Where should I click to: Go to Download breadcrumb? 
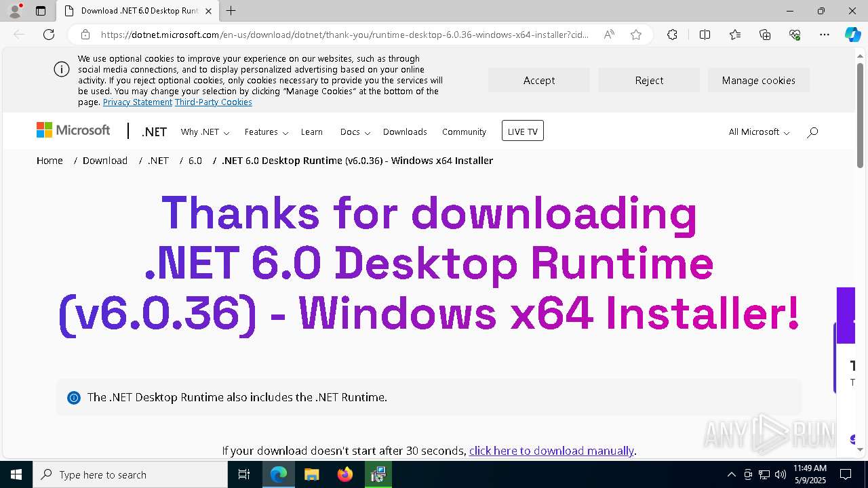[x=105, y=161]
